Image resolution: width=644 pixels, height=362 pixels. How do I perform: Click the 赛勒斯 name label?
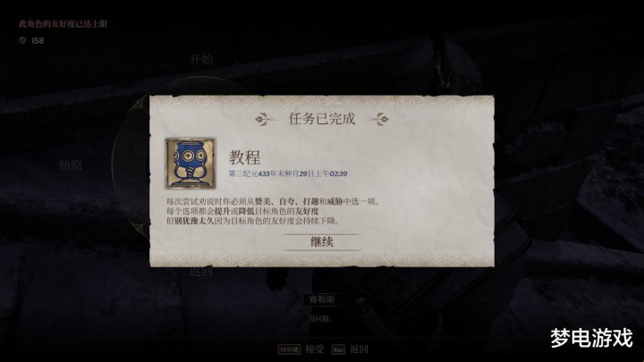(322, 299)
